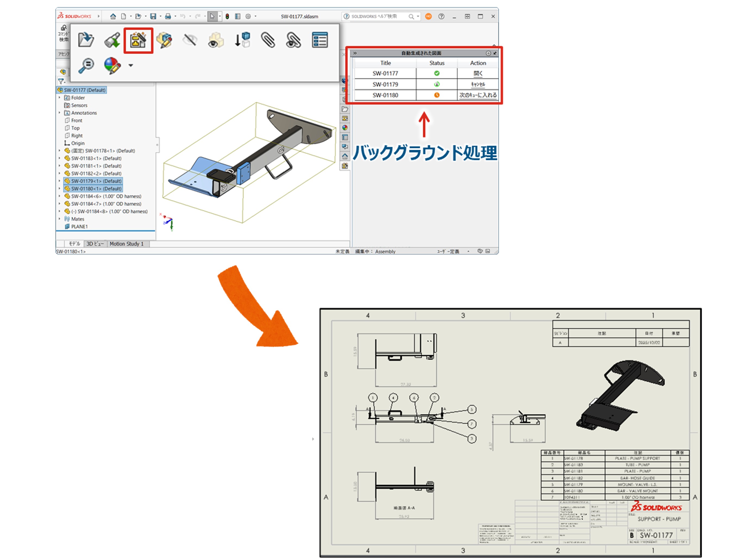This screenshot has width=747, height=560.
Task: Toggle the show hidden components eye icon
Action: tap(216, 40)
